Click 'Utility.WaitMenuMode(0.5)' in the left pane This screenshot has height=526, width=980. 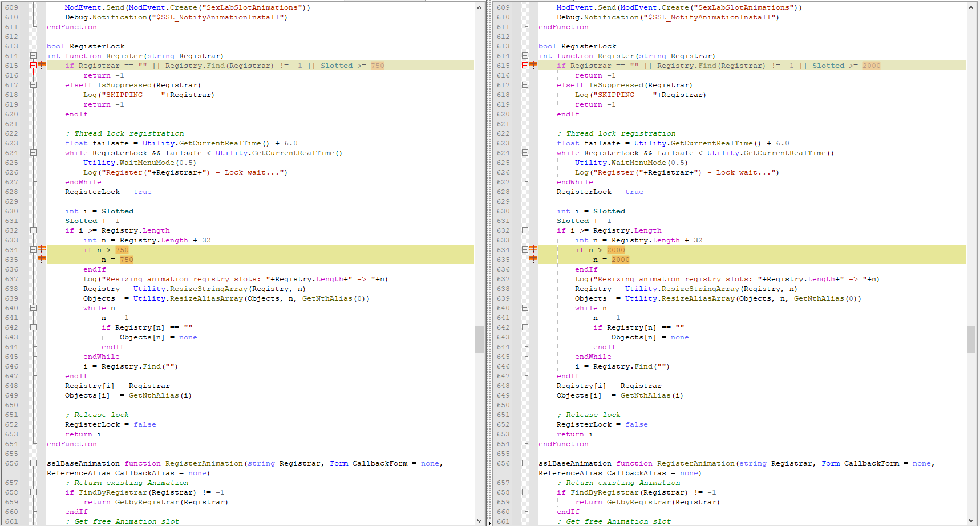[140, 163]
